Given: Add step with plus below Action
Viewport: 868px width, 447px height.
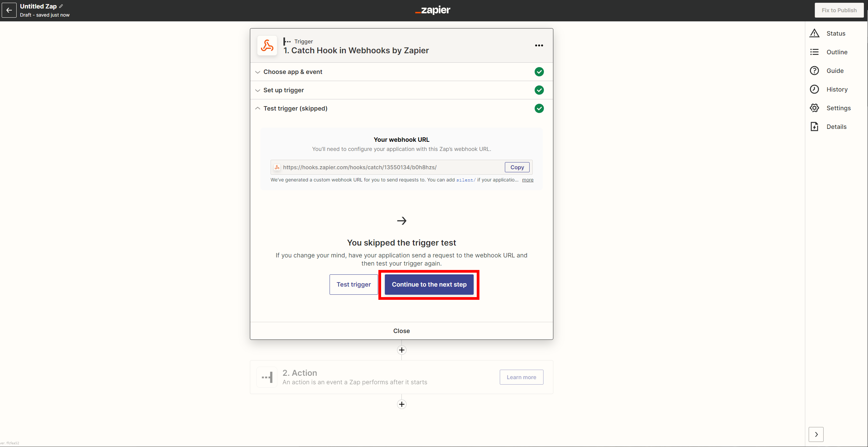Looking at the screenshot, I should (x=401, y=404).
